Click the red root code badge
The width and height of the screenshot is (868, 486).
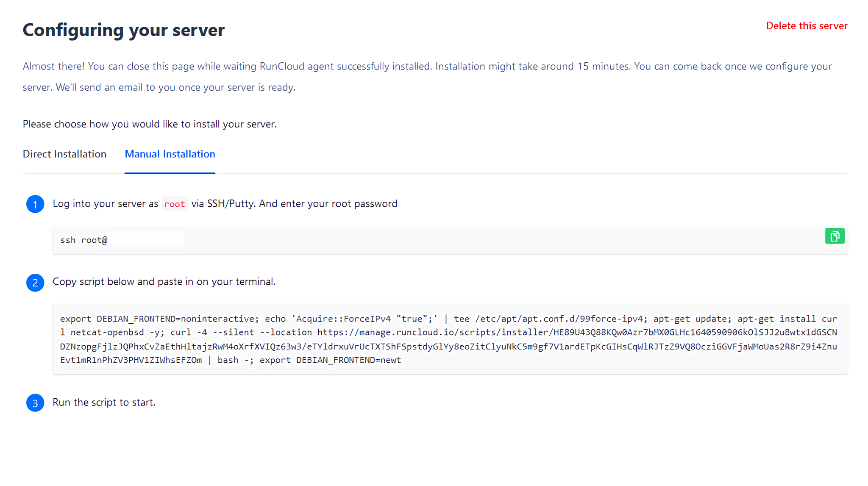point(174,203)
